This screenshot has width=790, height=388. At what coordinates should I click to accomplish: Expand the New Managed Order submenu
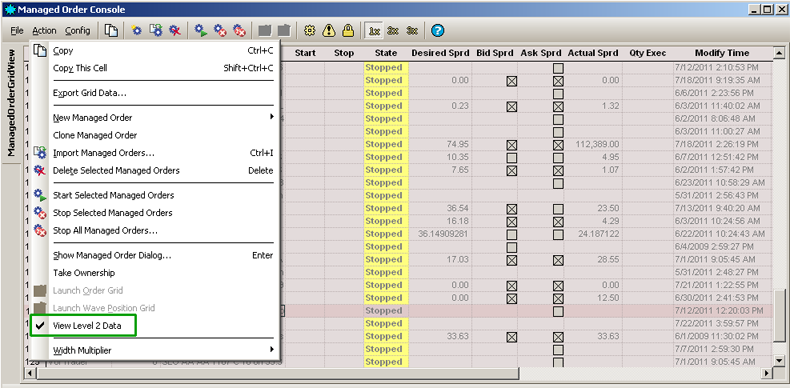154,117
